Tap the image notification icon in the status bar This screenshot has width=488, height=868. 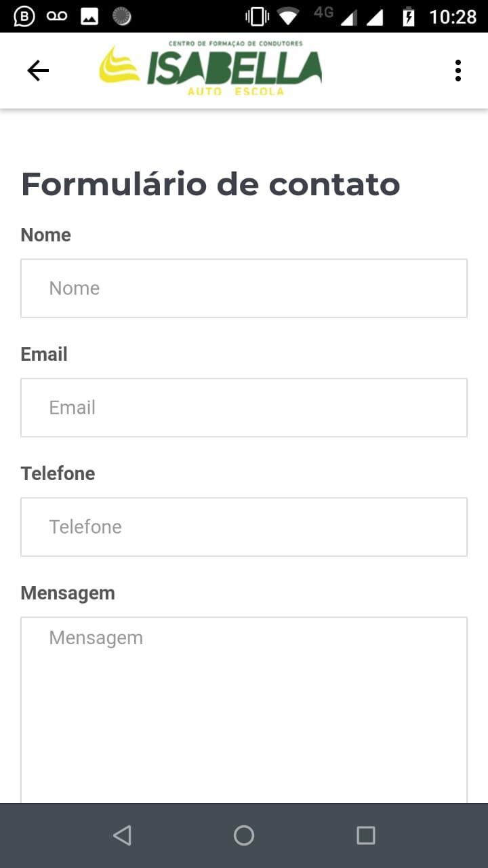[x=89, y=16]
